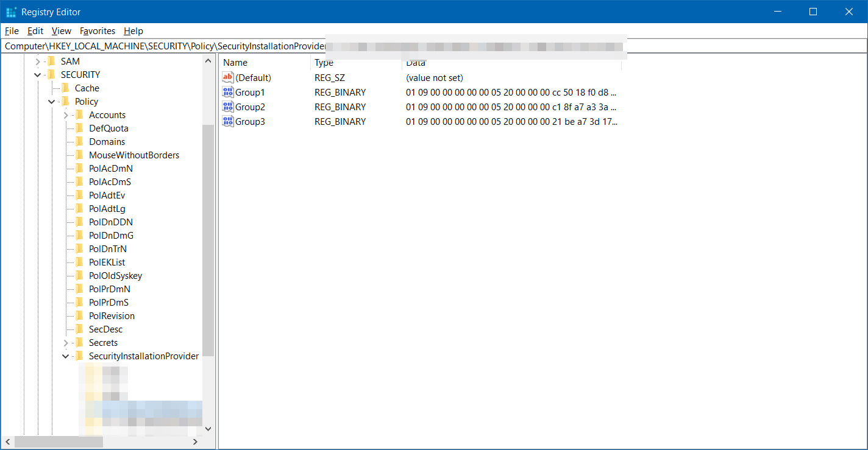The image size is (868, 450).
Task: Open the Edit menu
Action: (x=35, y=31)
